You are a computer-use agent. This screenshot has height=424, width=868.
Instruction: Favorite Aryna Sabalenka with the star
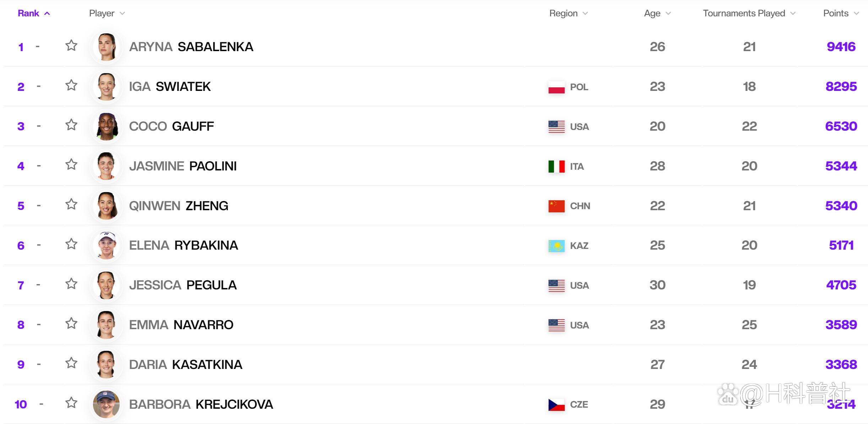pos(71,45)
